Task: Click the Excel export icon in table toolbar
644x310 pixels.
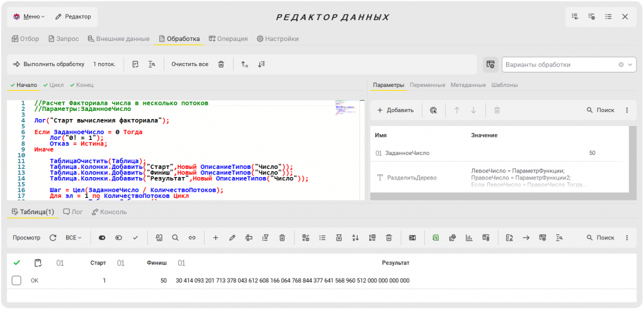Action: (436, 238)
